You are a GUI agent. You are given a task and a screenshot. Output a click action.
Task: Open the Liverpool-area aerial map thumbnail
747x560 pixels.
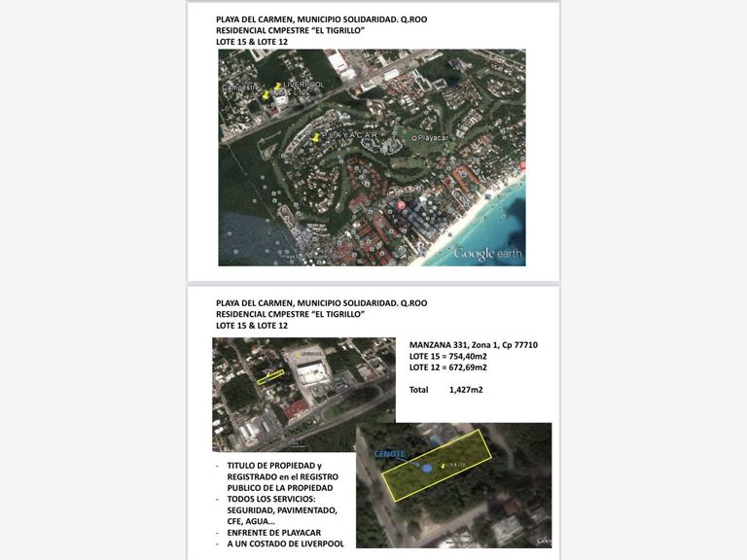[x=303, y=395]
